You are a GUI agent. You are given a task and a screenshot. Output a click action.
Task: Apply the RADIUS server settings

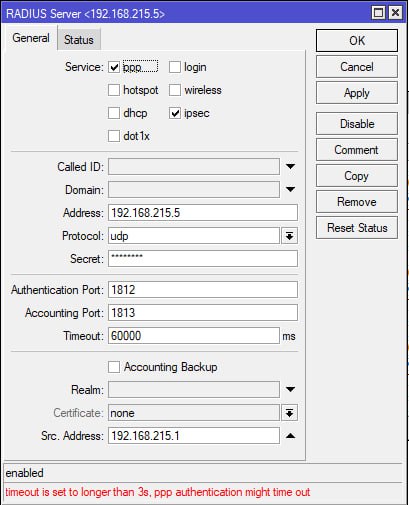(x=357, y=93)
